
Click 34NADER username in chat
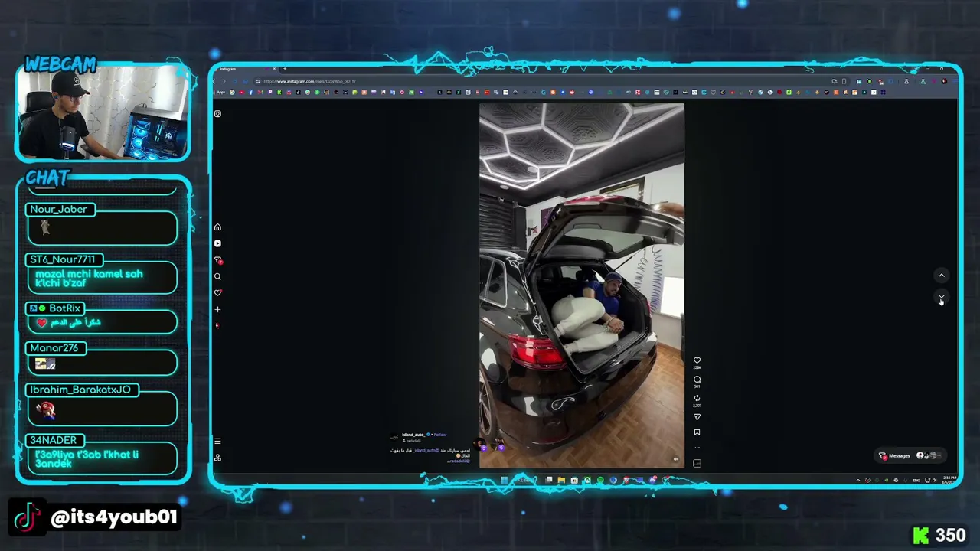[x=54, y=440]
